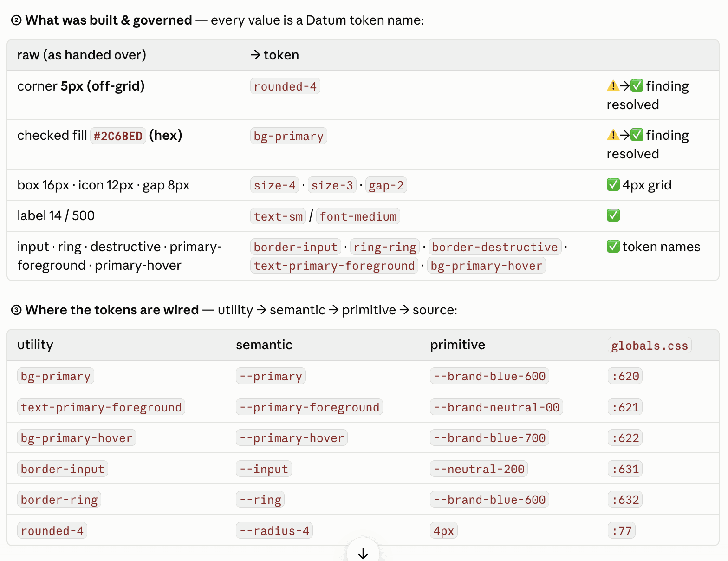Click the rounded-4 token in first table
This screenshot has height=561, width=728.
tap(285, 86)
